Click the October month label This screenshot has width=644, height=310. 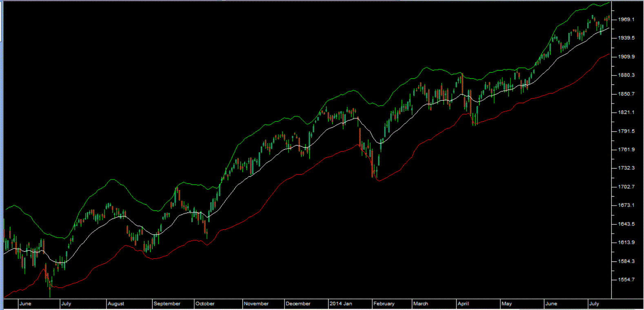[205, 304]
